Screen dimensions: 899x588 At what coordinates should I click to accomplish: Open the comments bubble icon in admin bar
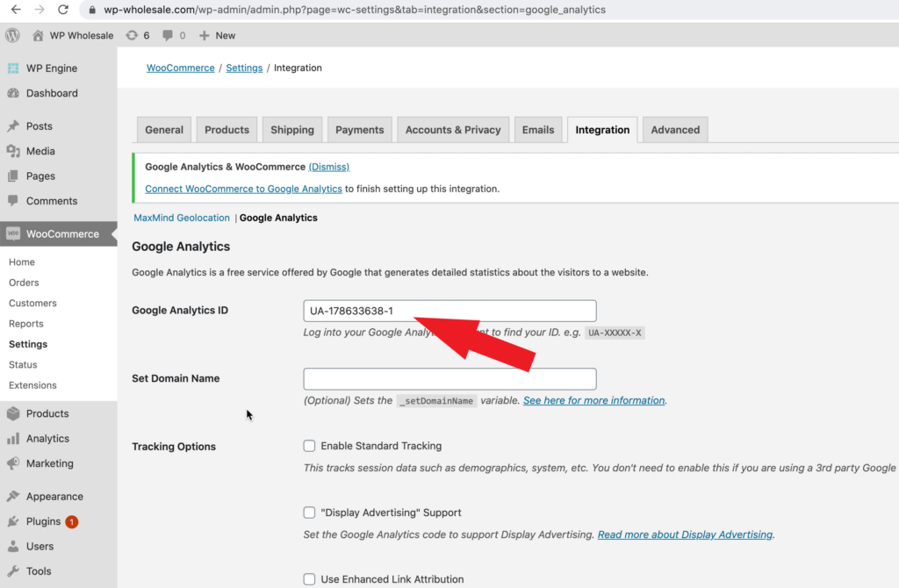click(x=168, y=35)
